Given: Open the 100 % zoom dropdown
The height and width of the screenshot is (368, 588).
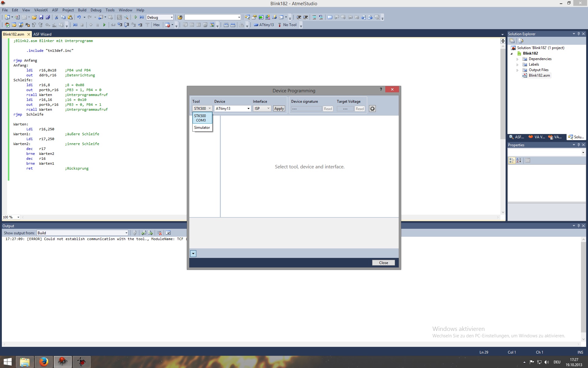Looking at the screenshot, I should pos(11,217).
